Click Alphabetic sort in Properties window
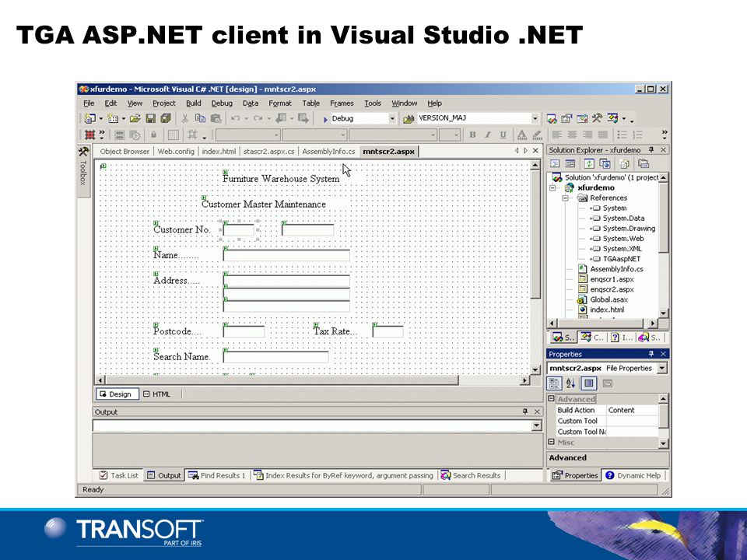The width and height of the screenshot is (747, 560). coord(570,383)
